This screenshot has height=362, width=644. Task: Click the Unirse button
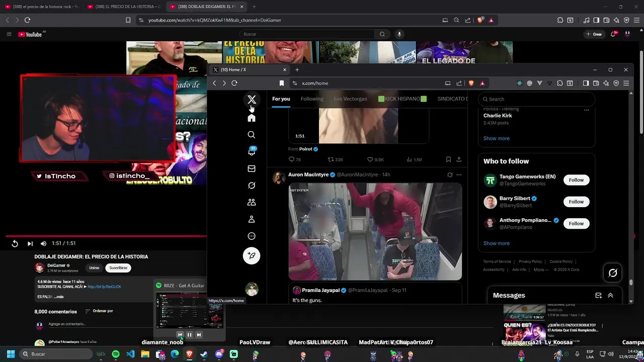pyautogui.click(x=94, y=268)
